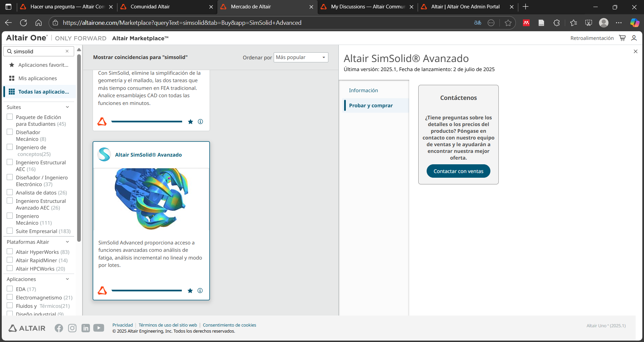
Task: Check the Diseñador Mecánico filter
Action: [x=10, y=132]
